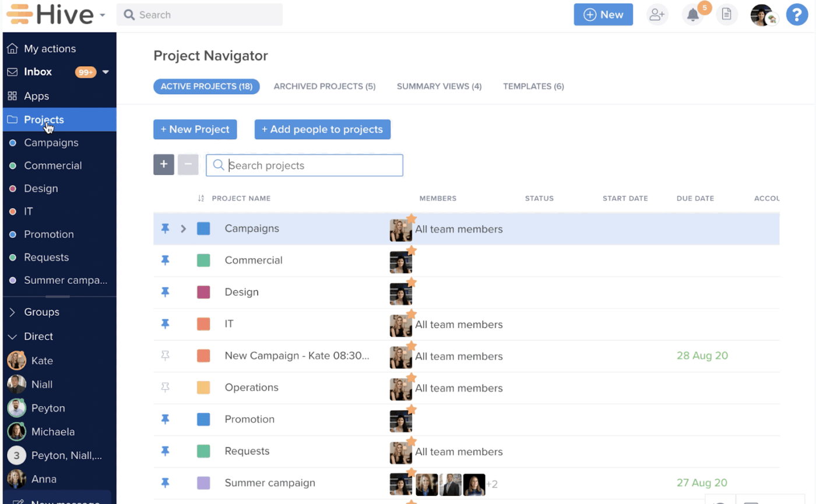
Task: Click the Add people to projects button
Action: tap(322, 129)
